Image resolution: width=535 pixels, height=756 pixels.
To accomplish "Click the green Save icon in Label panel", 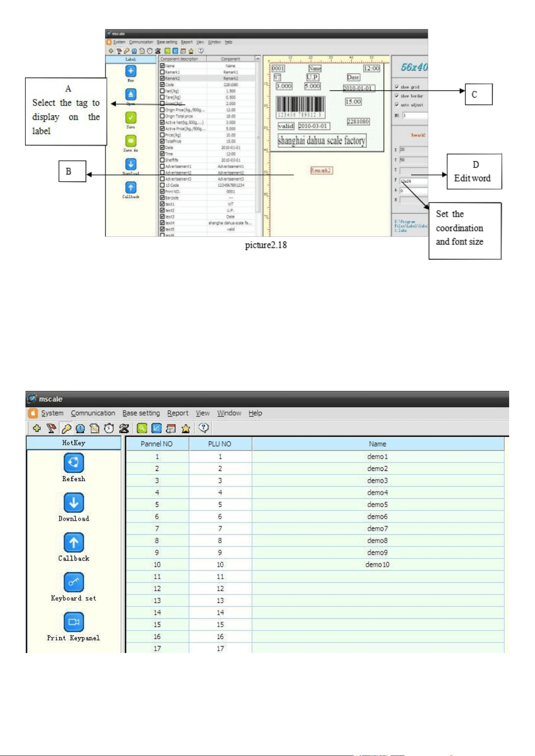I will (131, 118).
